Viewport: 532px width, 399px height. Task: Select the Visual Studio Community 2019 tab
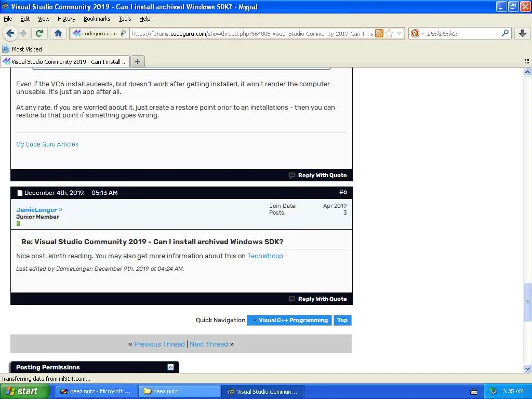click(65, 61)
